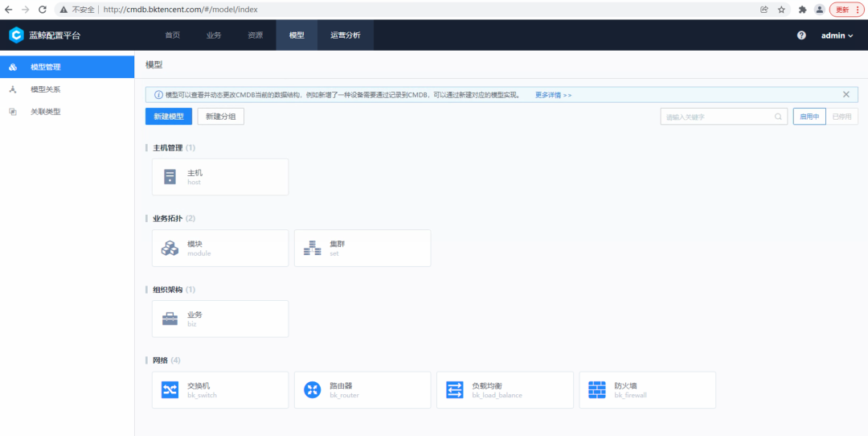
Task: Open the 防火墙 bk_firewall model card
Action: tap(647, 389)
